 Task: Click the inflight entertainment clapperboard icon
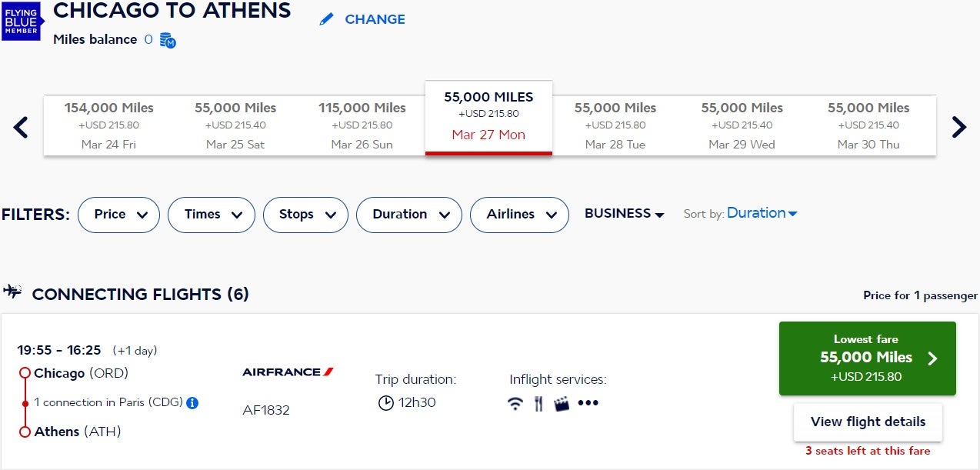coord(562,403)
